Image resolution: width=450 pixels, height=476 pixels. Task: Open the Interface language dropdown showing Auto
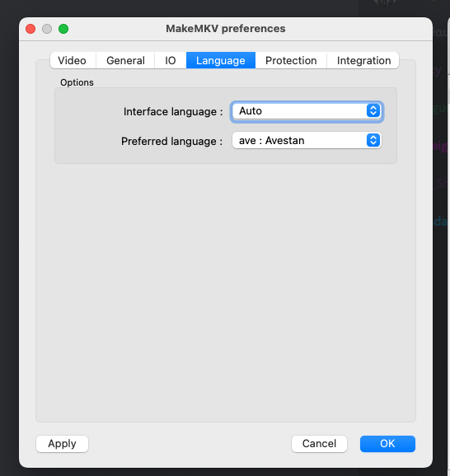tap(307, 111)
